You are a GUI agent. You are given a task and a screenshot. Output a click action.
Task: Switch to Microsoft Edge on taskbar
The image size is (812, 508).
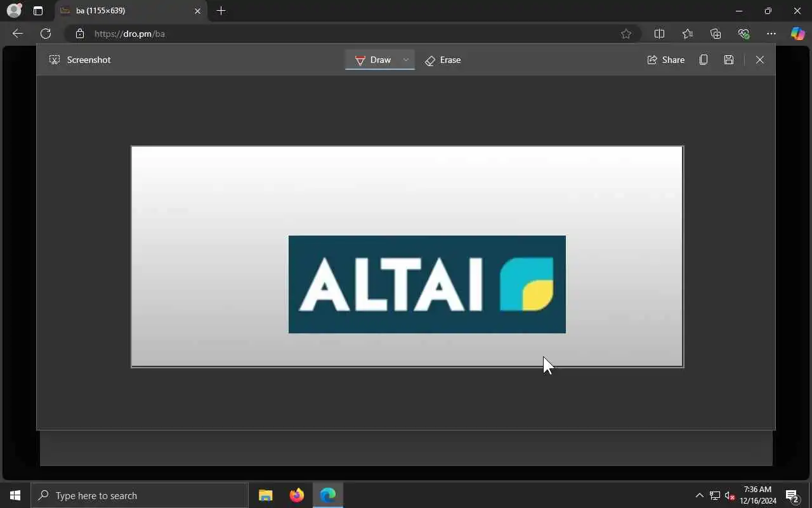(328, 495)
